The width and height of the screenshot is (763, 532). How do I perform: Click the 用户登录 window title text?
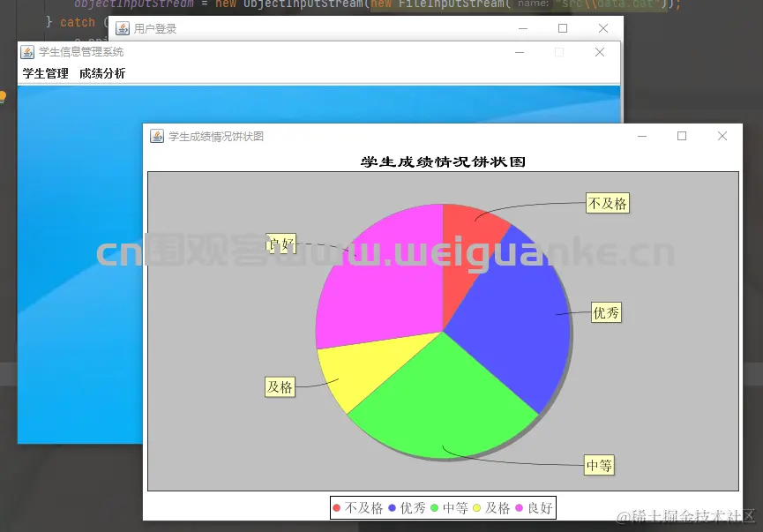pyautogui.click(x=155, y=29)
